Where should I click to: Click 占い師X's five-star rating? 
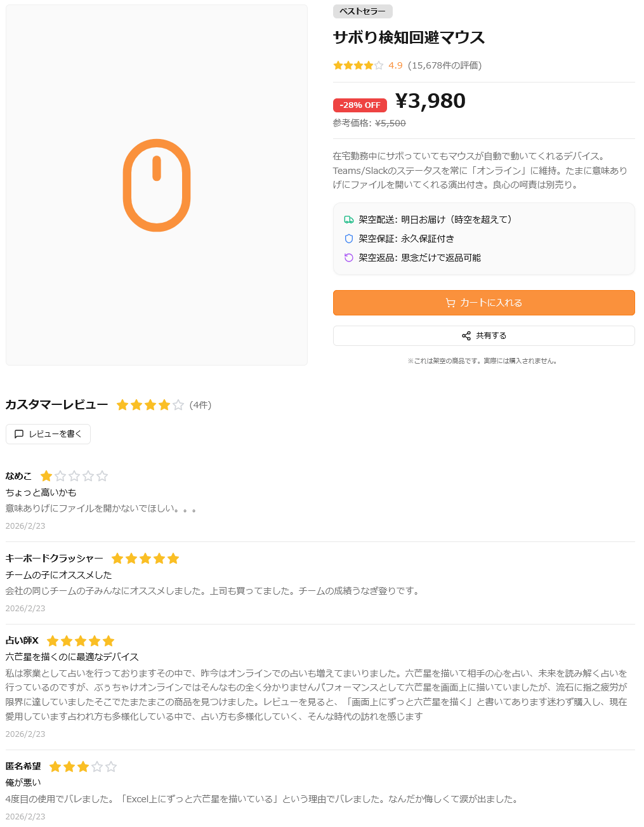pos(81,641)
